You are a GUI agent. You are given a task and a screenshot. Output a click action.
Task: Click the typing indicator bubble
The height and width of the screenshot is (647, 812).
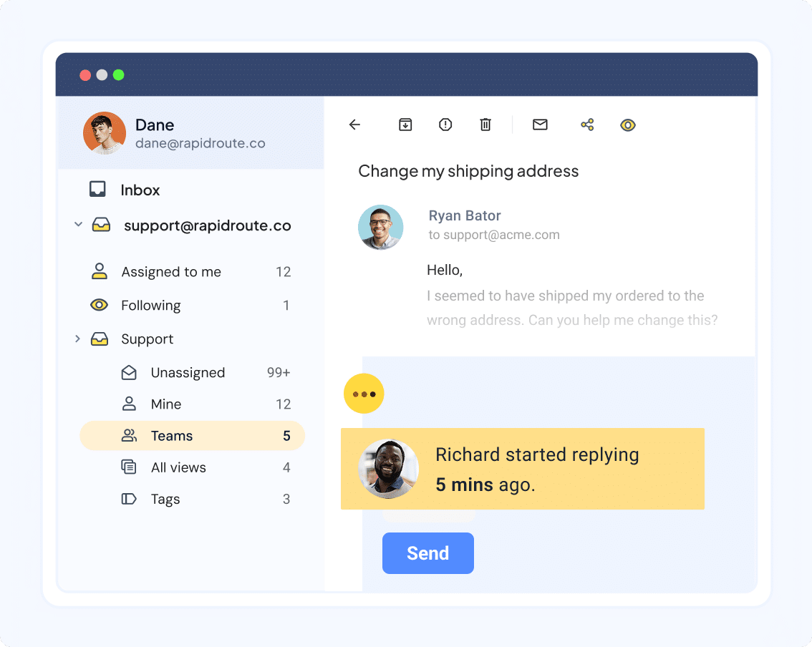tap(364, 393)
